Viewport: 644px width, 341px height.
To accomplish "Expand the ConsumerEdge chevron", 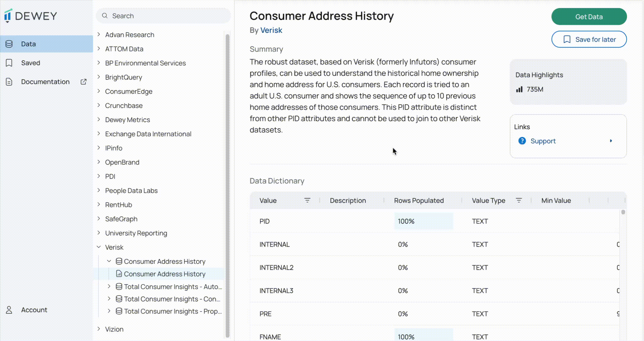I will pyautogui.click(x=99, y=91).
